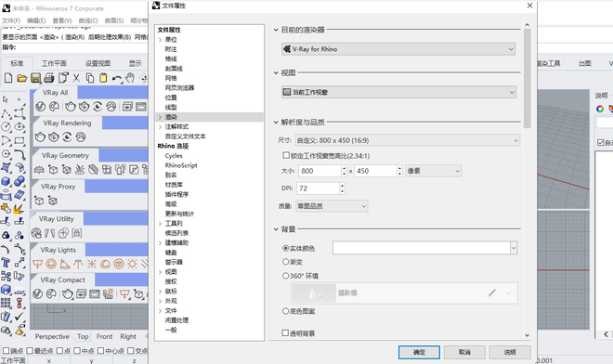Open the 草图品质 quality dropdown
This screenshot has width=613, height=364.
click(332, 206)
